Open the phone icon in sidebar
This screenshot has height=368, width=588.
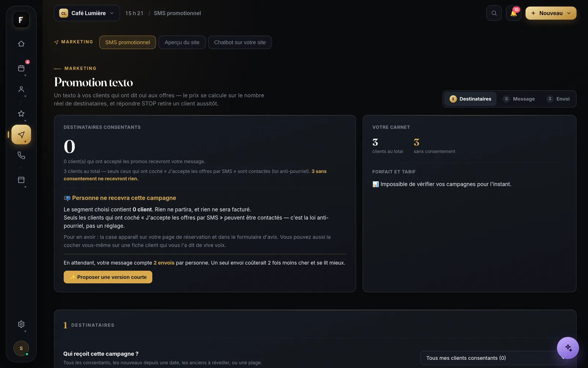(x=21, y=156)
